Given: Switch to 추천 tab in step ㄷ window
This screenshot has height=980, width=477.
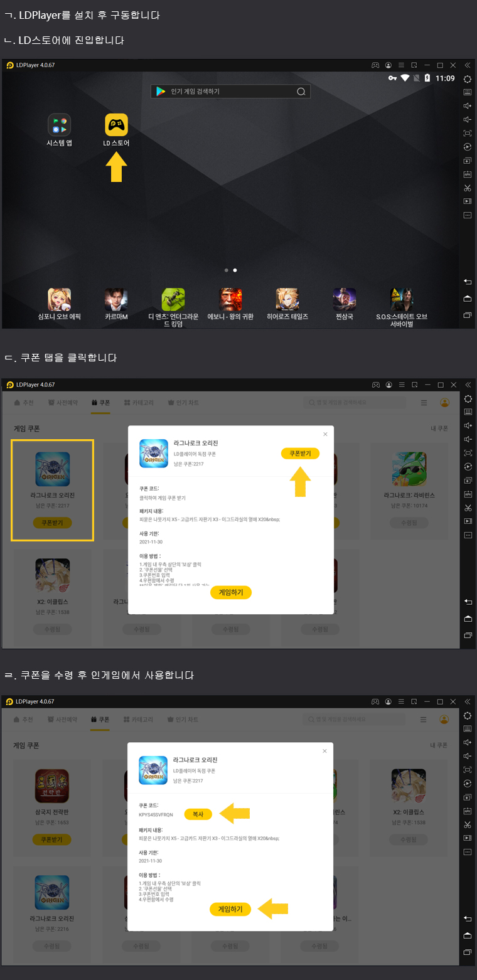Looking at the screenshot, I should (23, 403).
